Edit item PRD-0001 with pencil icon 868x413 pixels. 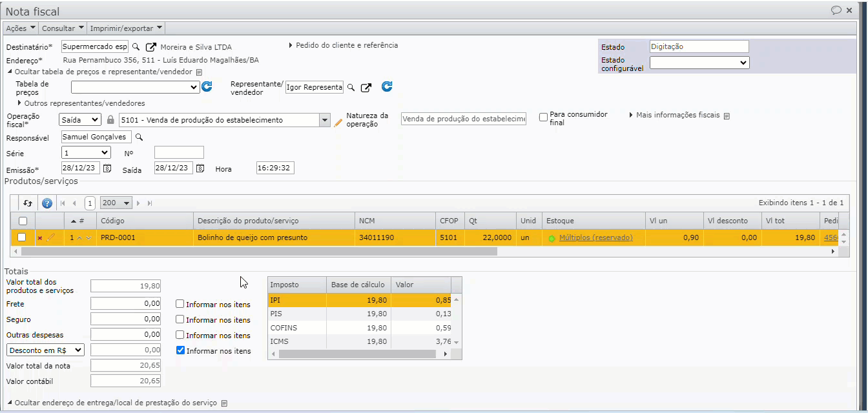tap(51, 237)
